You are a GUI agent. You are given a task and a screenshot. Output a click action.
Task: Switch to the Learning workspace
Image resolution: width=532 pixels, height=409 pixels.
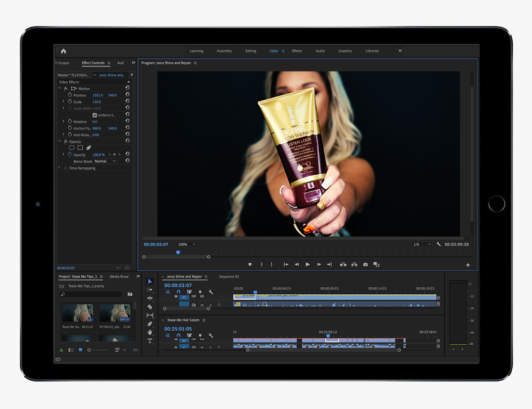click(x=197, y=51)
